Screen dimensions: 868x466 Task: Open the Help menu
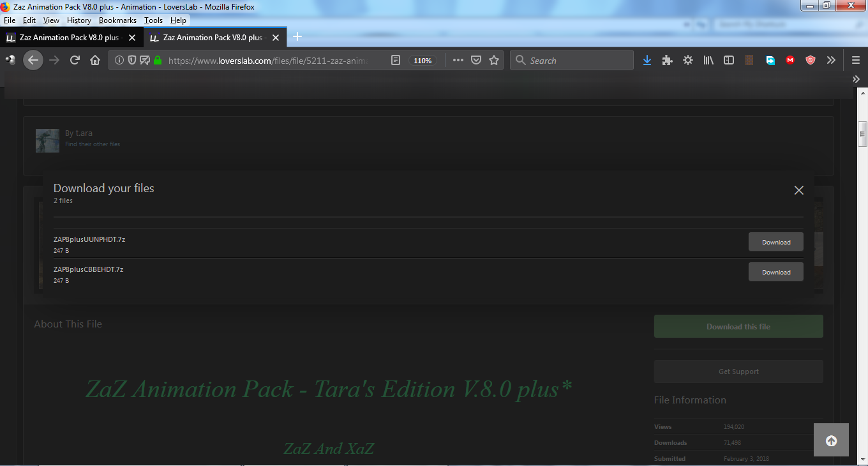178,20
